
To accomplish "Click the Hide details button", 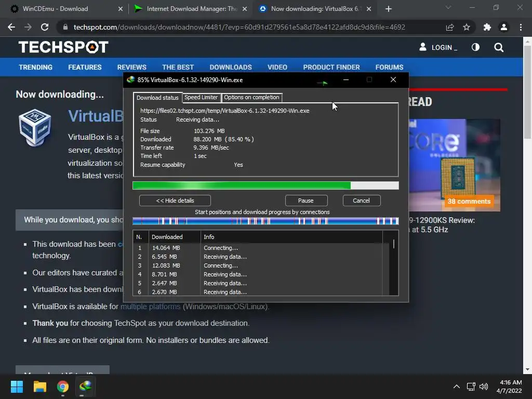I will coord(175,201).
